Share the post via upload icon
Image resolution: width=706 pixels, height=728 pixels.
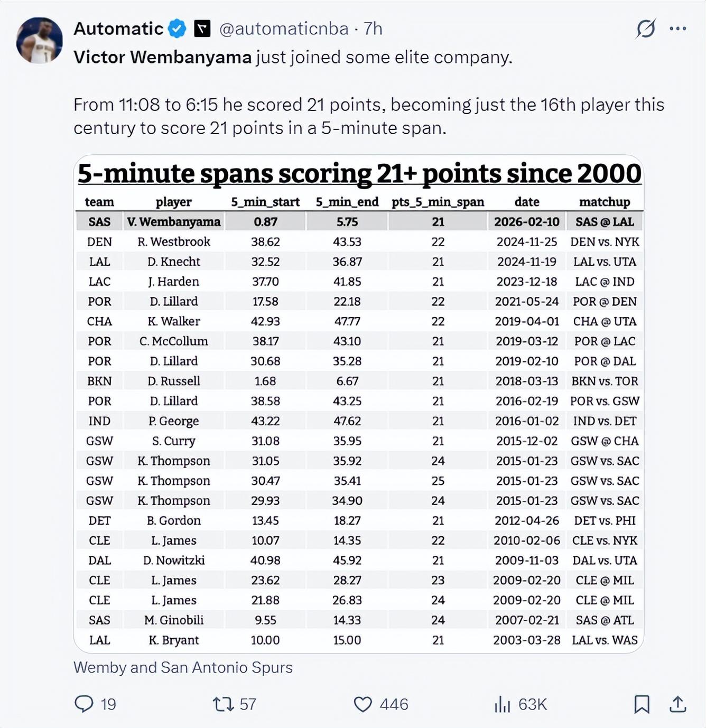click(677, 704)
